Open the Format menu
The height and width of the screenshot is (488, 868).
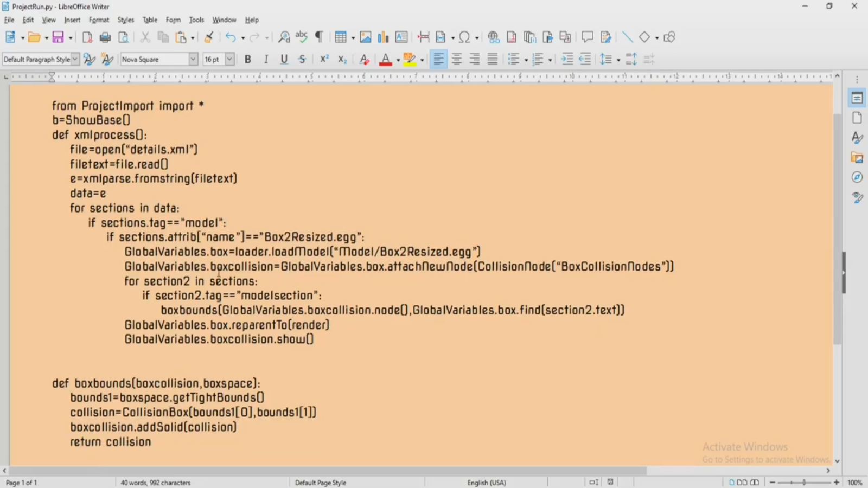99,20
